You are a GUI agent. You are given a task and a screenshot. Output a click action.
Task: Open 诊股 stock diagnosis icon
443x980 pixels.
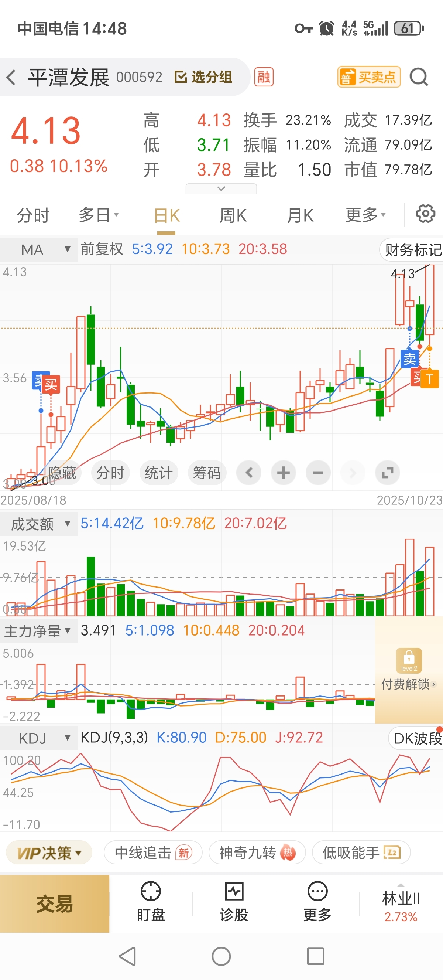(x=234, y=902)
